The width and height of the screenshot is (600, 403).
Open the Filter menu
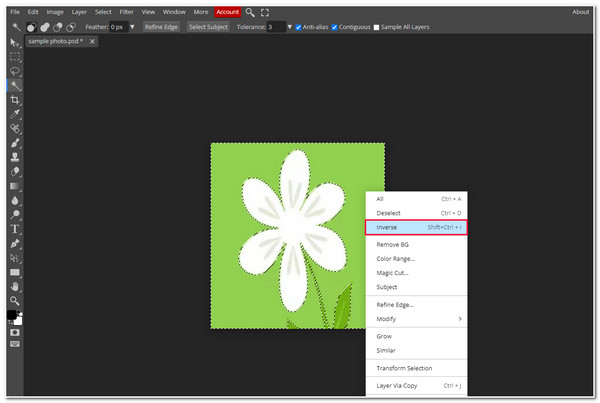point(127,12)
